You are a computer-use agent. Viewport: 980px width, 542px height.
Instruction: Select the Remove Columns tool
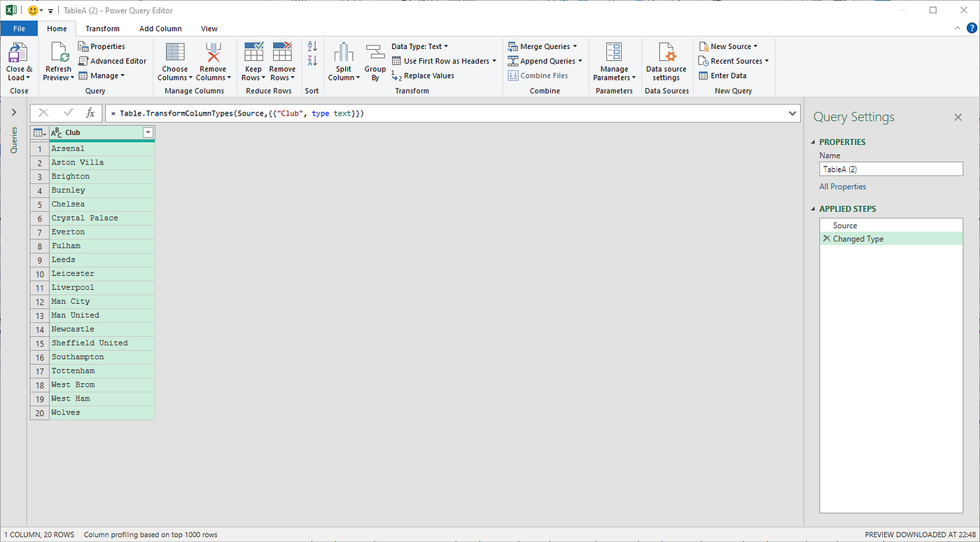tap(213, 62)
